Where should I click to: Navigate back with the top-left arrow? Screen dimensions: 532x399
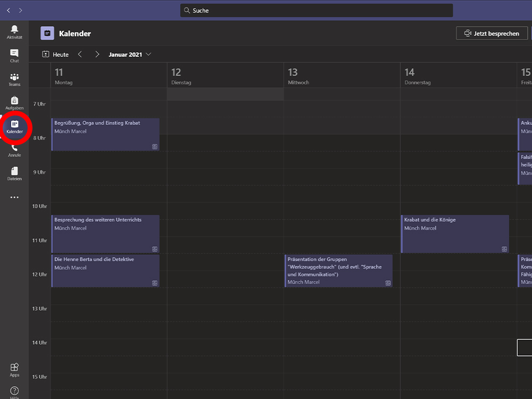[9, 11]
